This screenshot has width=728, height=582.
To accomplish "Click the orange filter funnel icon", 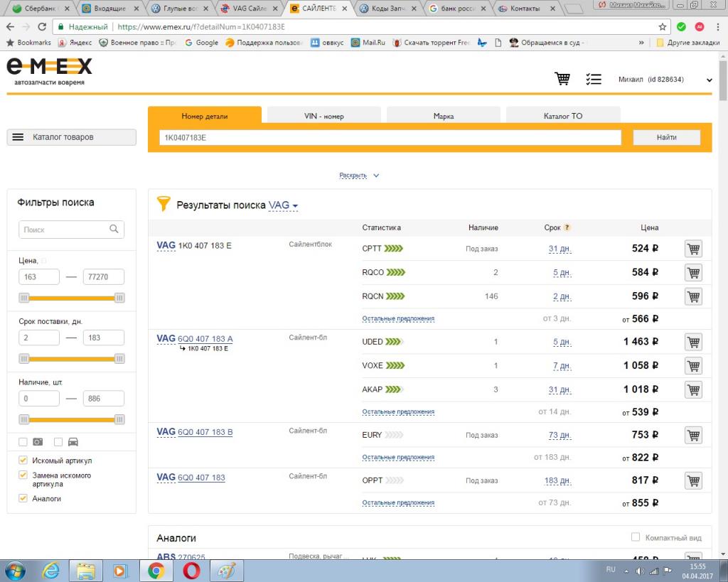I will (164, 203).
